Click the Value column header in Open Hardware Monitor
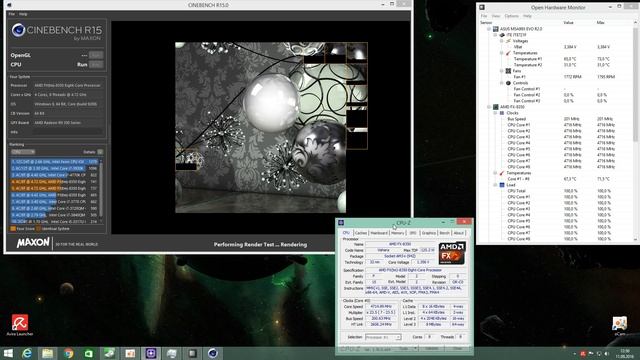640x360 pixels. pyautogui.click(x=569, y=22)
